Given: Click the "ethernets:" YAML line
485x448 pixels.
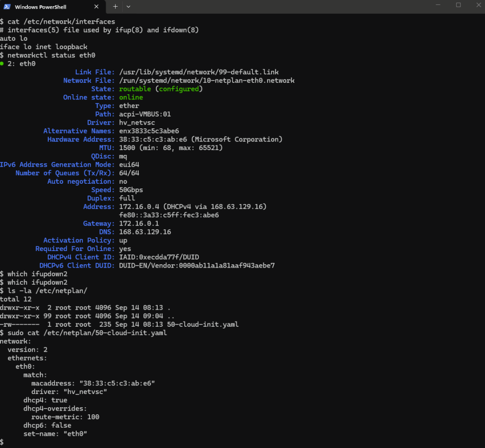Looking at the screenshot, I should pos(27,358).
